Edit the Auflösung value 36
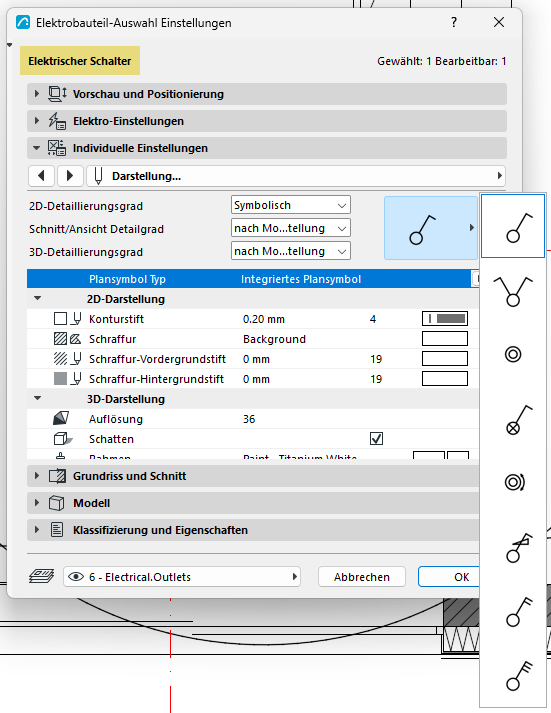 tap(249, 419)
